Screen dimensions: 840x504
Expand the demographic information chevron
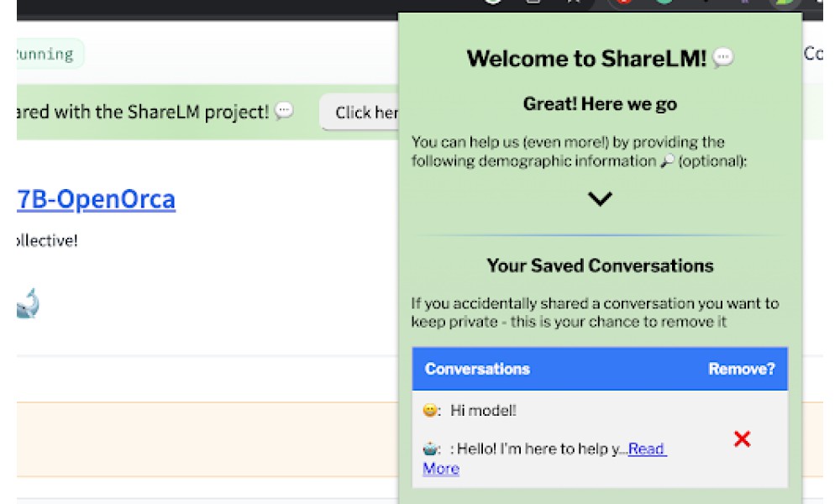600,199
